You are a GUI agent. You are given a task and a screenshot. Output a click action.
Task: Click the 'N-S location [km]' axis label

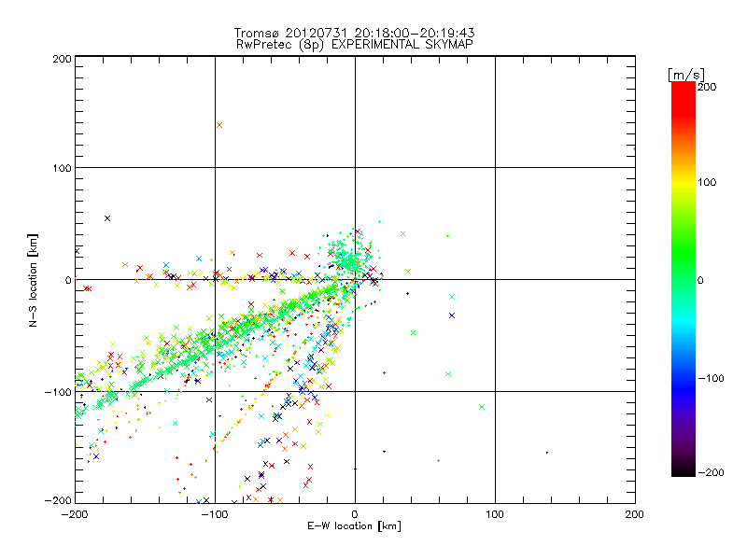point(33,281)
